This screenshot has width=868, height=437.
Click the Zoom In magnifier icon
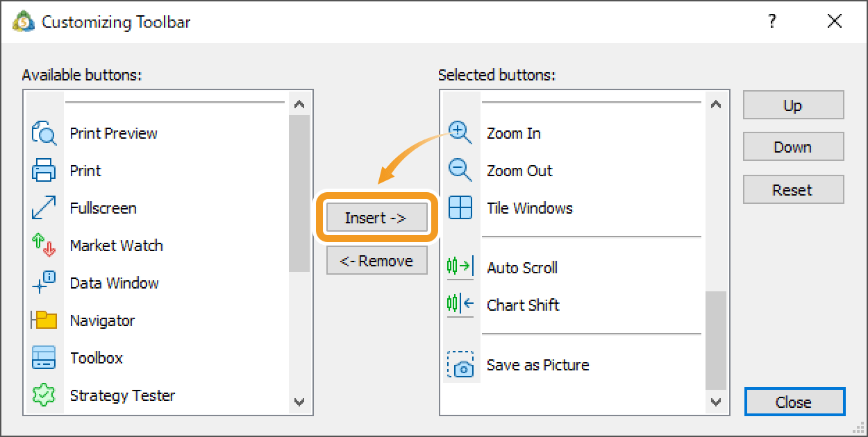coord(460,132)
